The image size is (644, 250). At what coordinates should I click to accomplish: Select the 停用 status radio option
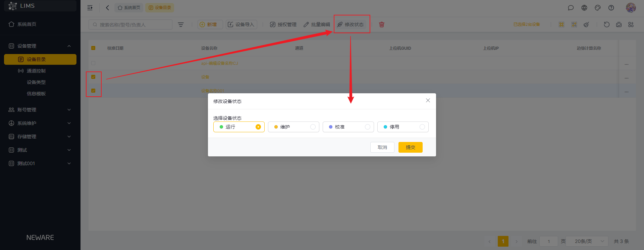coord(403,127)
